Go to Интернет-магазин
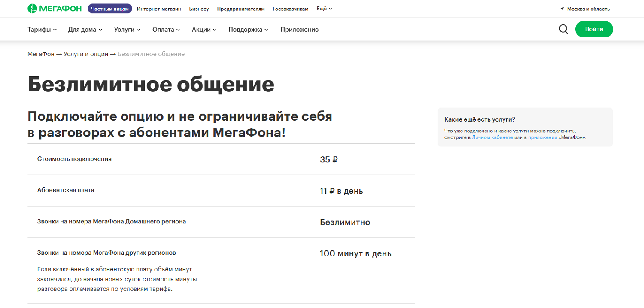This screenshot has height=308, width=644. [159, 9]
